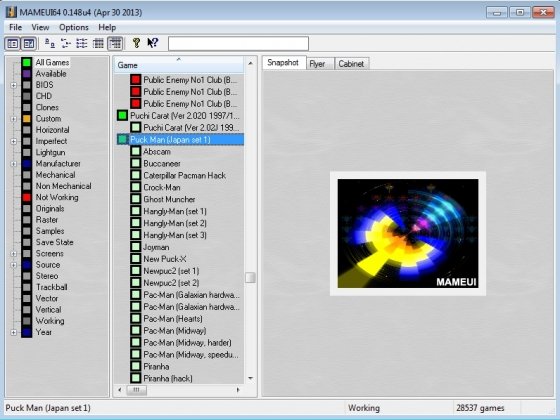
Task: Click the horizontal scroll right arrow
Action: [238, 390]
